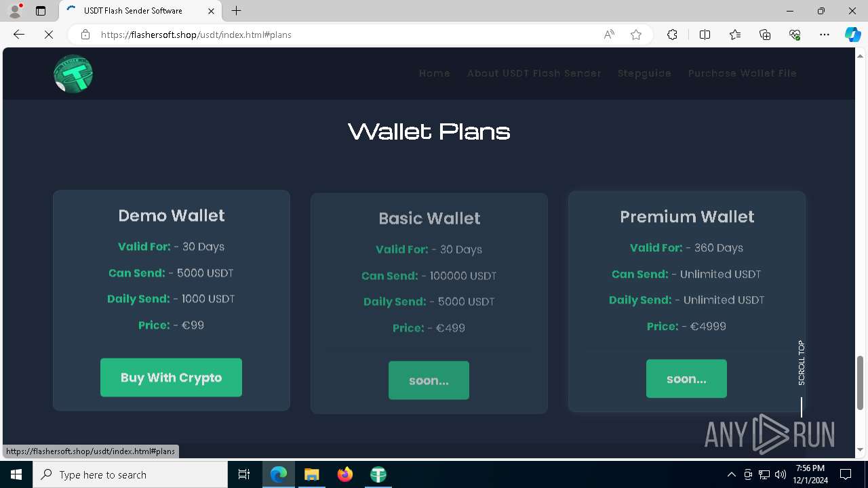Open the Settings and more menu

tap(825, 35)
